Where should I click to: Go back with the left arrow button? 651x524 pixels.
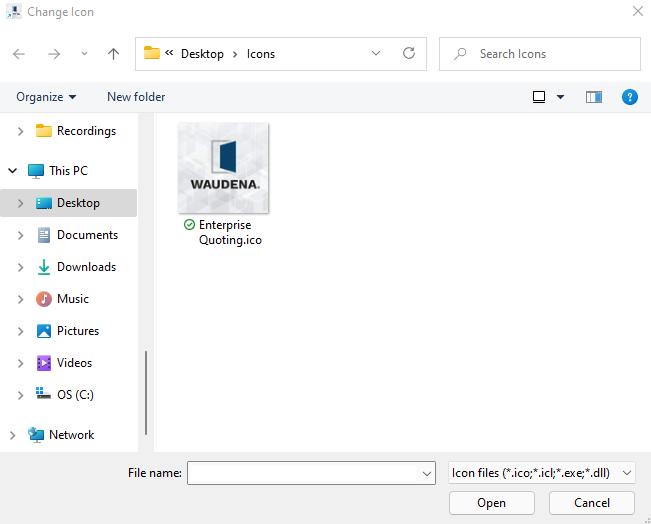pos(19,54)
